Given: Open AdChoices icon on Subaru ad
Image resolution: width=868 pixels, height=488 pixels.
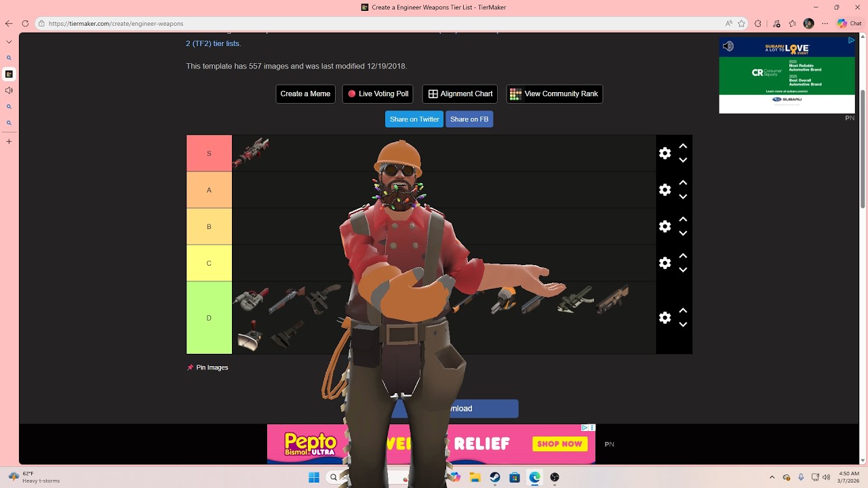Looking at the screenshot, I should tap(851, 41).
